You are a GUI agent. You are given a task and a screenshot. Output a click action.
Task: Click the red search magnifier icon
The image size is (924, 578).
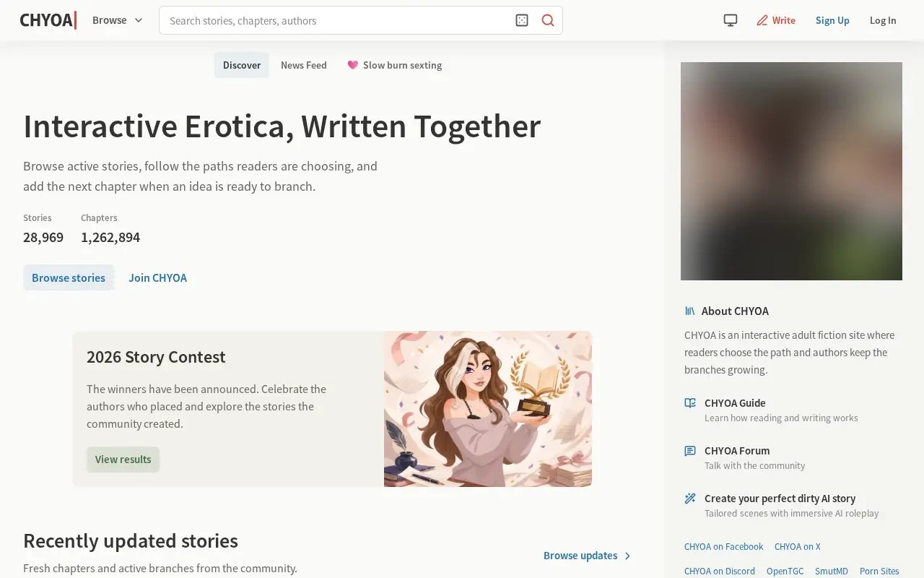point(548,20)
